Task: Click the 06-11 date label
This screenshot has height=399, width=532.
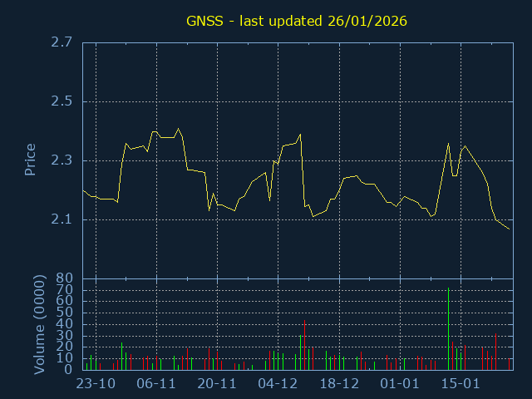Action: coord(156,383)
